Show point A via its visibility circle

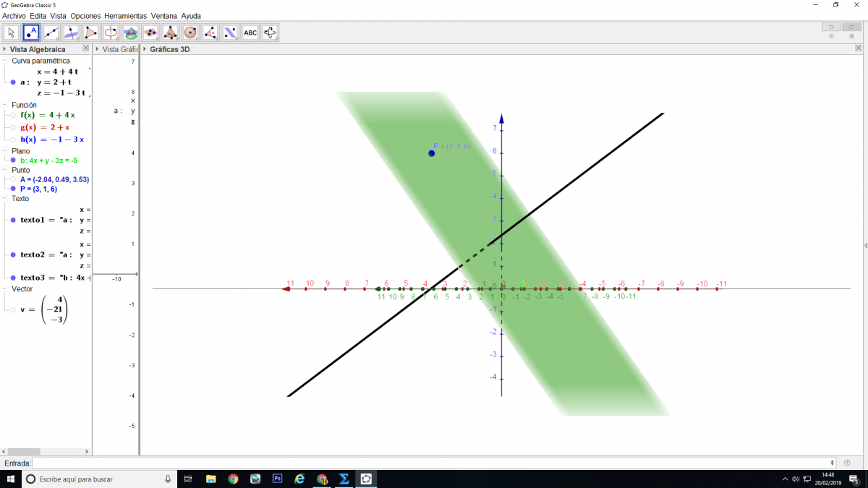click(13, 179)
